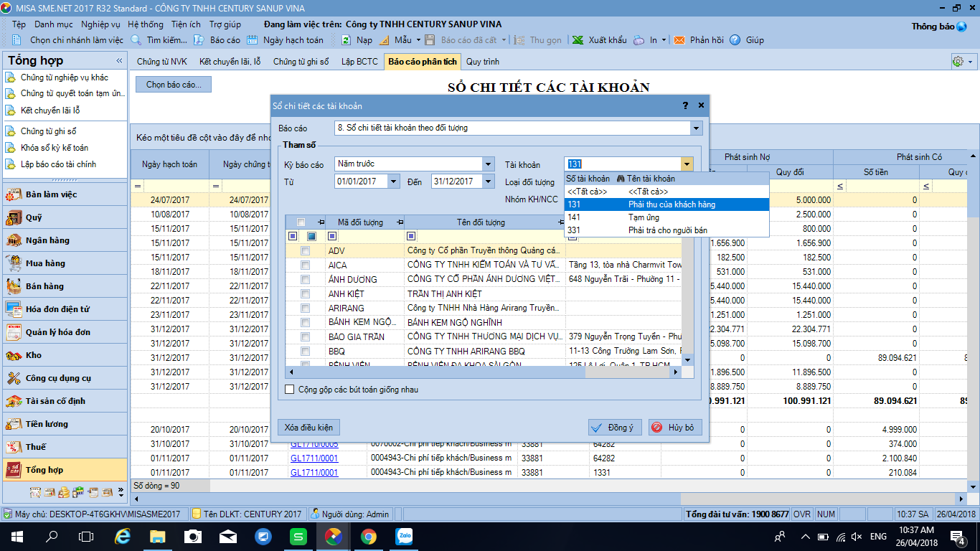Open the Từ date picker dropdown
The height and width of the screenshot is (551, 980).
[x=393, y=182]
